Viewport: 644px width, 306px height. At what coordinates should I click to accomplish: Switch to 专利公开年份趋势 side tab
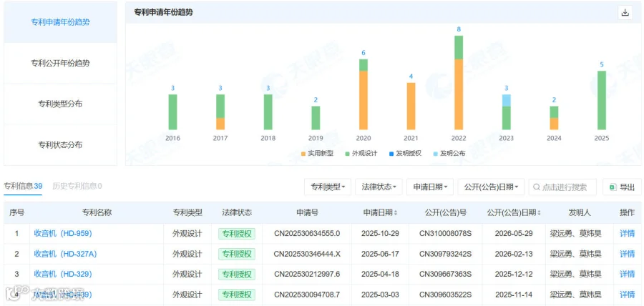[x=60, y=63]
